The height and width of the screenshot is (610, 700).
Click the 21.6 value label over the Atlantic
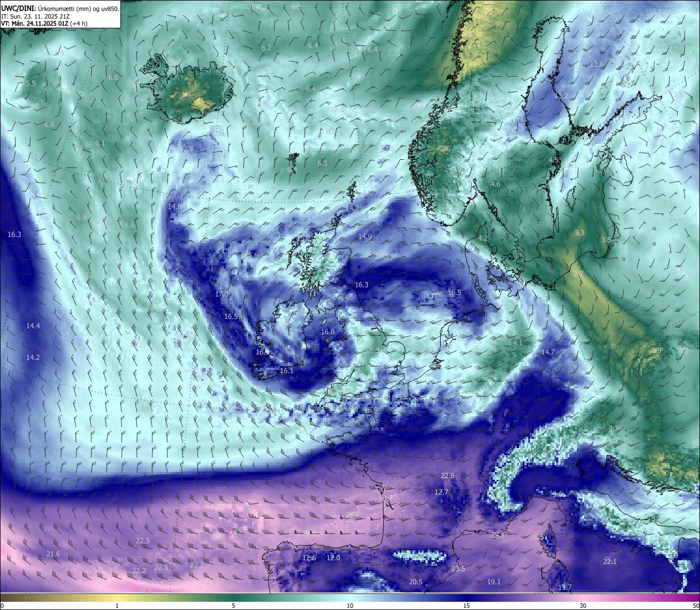tap(53, 554)
